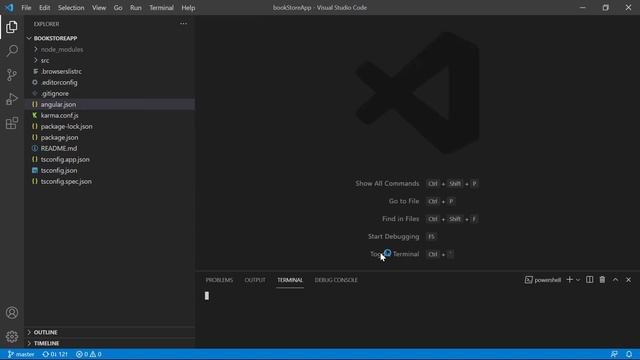Select the powershell terminal label
640x360 pixels.
543,280
